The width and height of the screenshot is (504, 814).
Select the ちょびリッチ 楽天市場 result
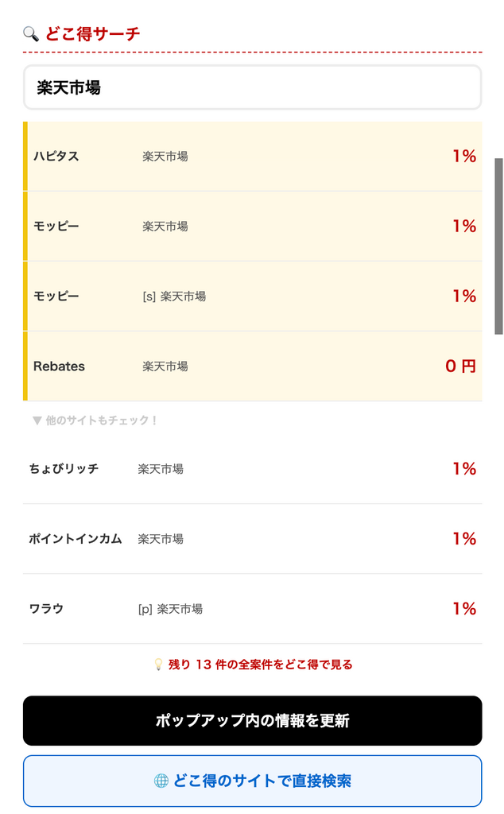pos(253,469)
